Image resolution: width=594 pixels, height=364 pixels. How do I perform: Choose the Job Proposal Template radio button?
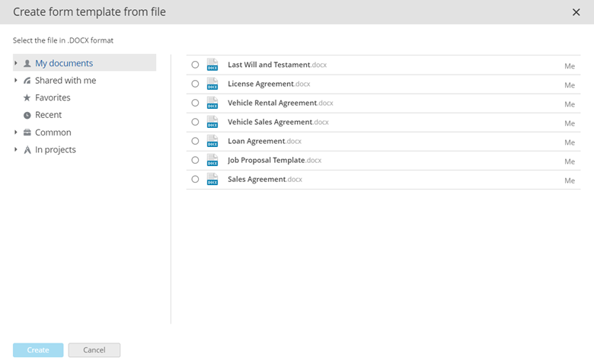pos(195,160)
